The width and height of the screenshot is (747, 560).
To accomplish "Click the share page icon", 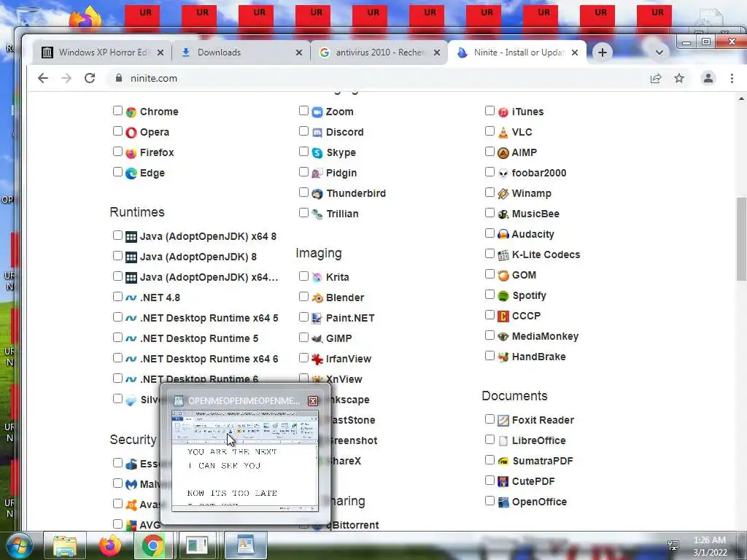I will point(656,78).
